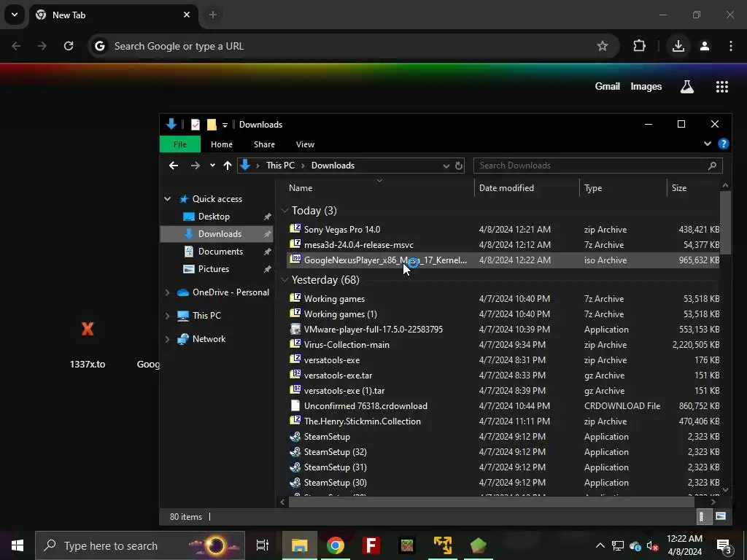This screenshot has height=560, width=747.
Task: Open Chrome's Downloads icon in the toolbar
Action: point(678,46)
